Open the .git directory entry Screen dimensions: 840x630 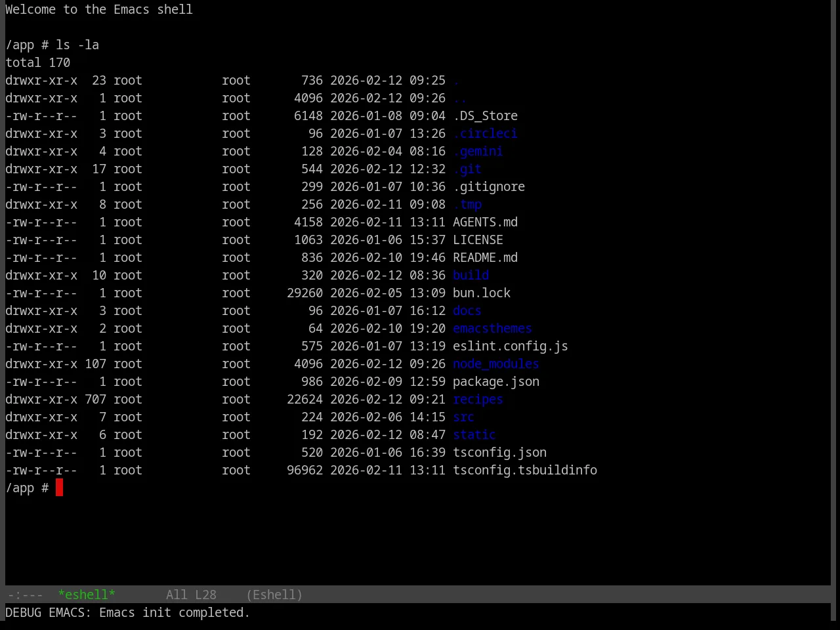click(467, 169)
